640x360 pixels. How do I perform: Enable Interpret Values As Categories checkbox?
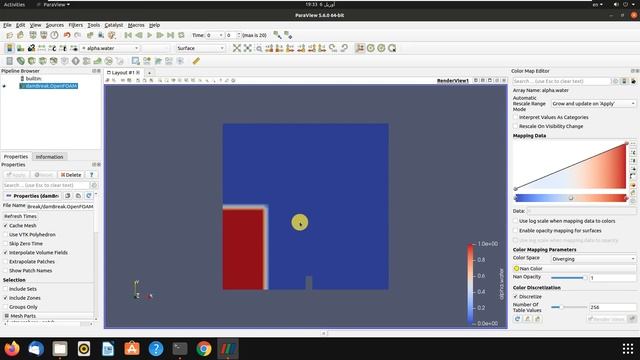[x=516, y=117]
